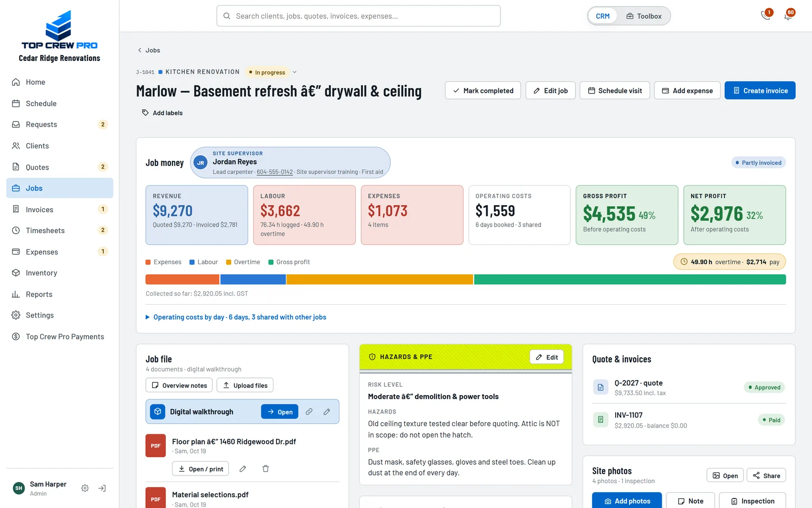This screenshot has width=812, height=508.
Task: Click the search magnifier icon
Action: click(x=227, y=16)
